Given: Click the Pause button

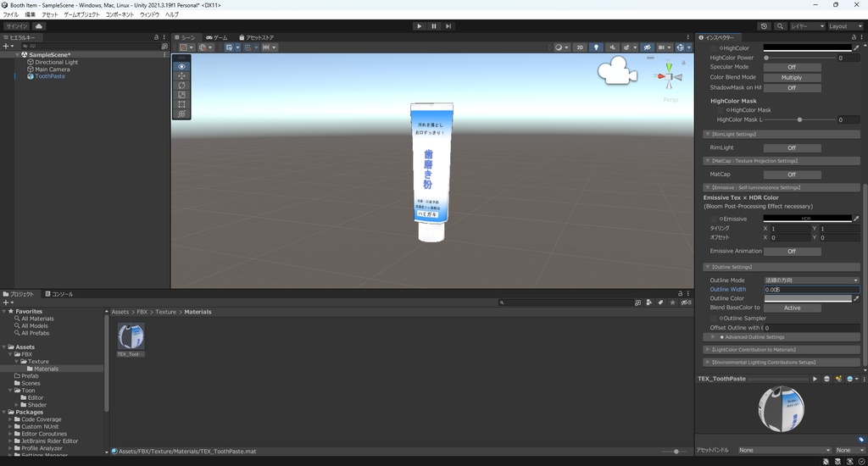Looking at the screenshot, I should pos(434,26).
